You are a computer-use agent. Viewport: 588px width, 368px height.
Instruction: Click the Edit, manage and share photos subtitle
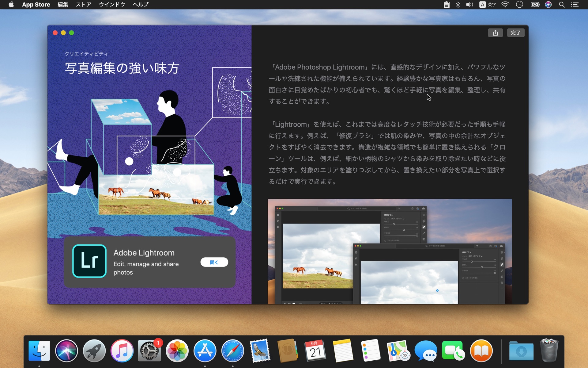click(x=146, y=268)
